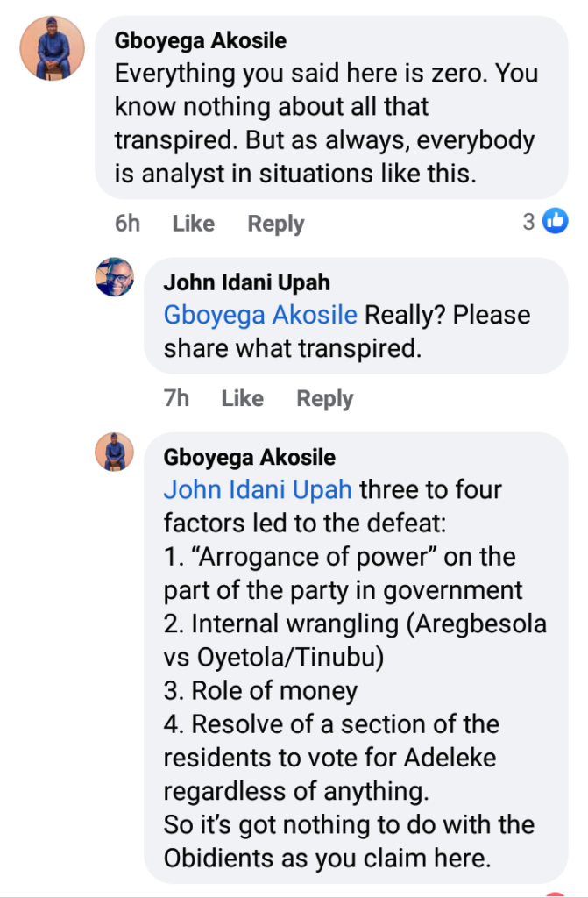The image size is (588, 898).
Task: Open the 7h timestamp on John's reply
Action: [176, 399]
